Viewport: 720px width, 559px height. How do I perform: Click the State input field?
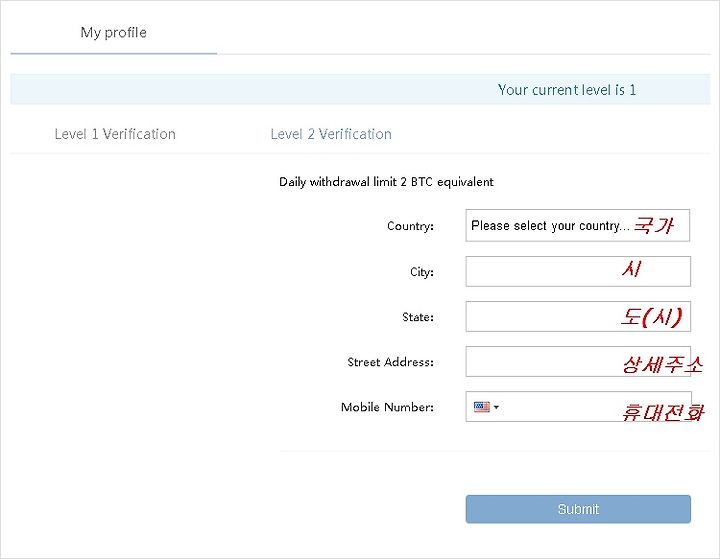point(578,316)
